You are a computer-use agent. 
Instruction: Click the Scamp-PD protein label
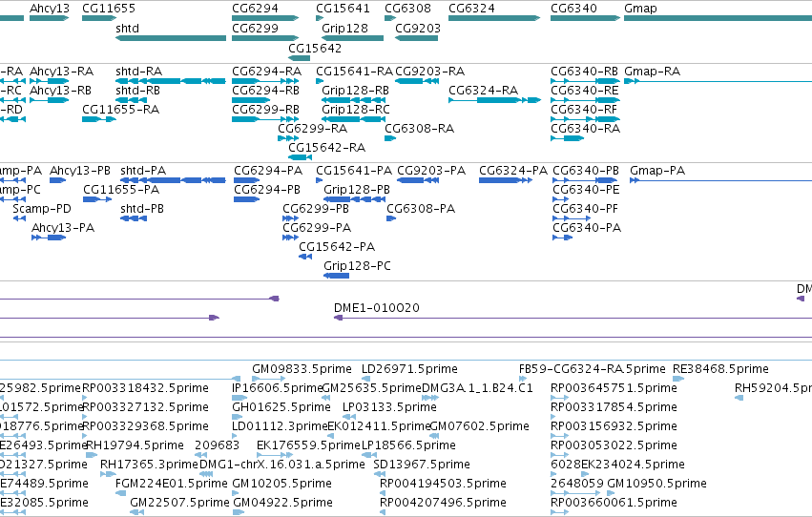coord(41,209)
